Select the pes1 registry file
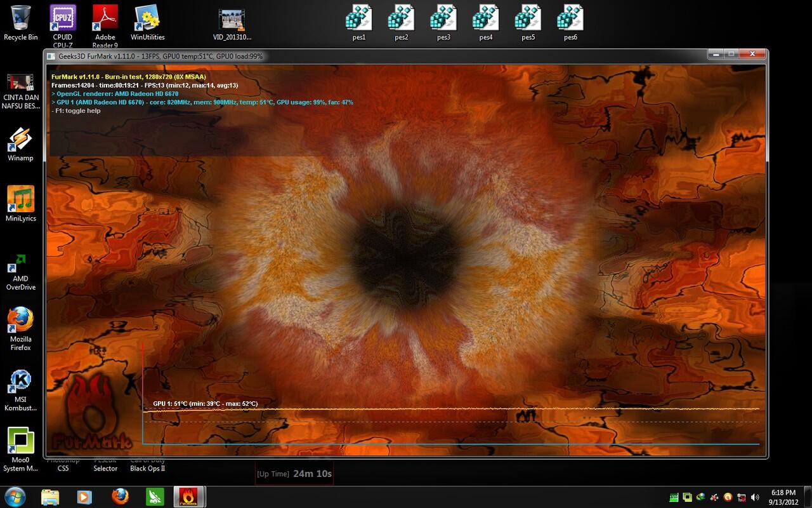The width and height of the screenshot is (812, 508). [359, 23]
